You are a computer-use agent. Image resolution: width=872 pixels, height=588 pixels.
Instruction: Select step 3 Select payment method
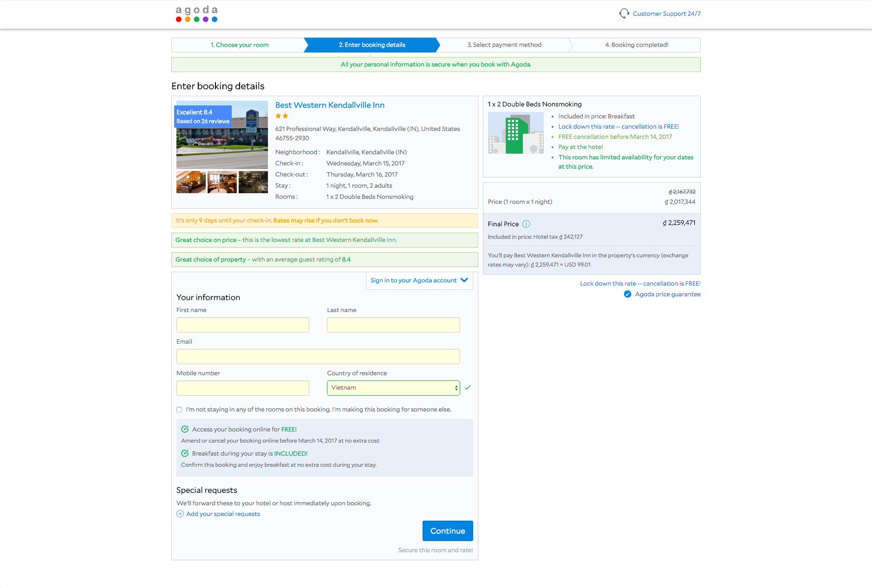[504, 45]
